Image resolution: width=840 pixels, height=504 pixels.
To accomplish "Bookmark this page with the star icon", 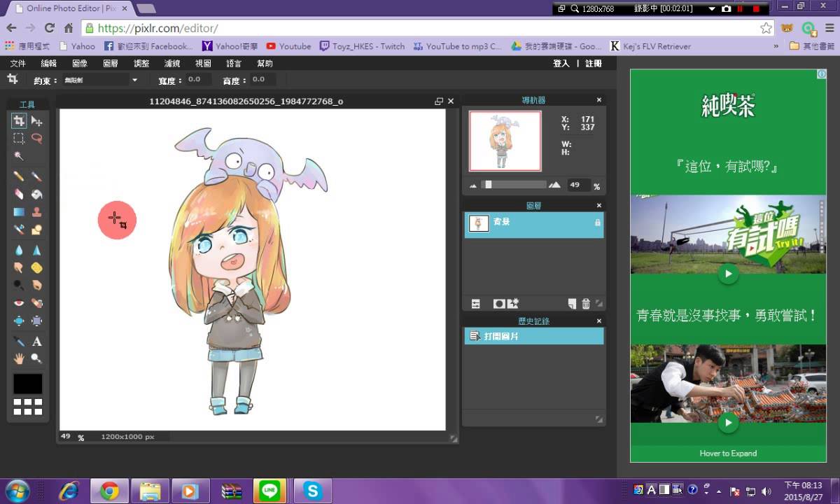I will pos(766,28).
